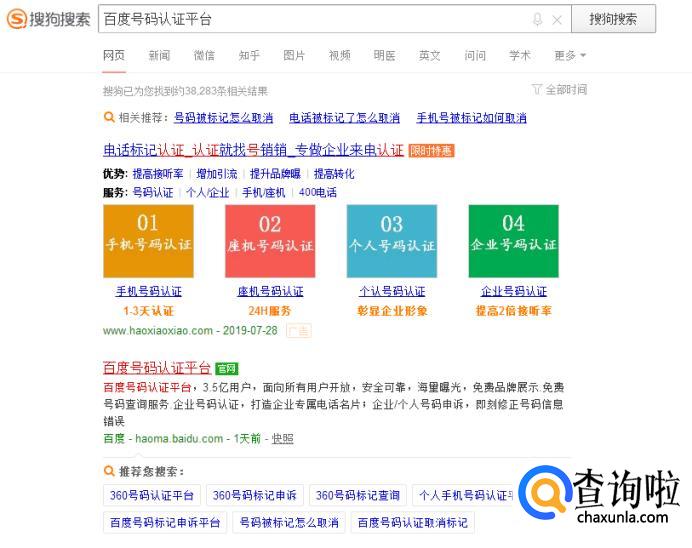Open related link 电话被标记了怎么取消
Viewport: 692px width, 548px height.
(344, 118)
